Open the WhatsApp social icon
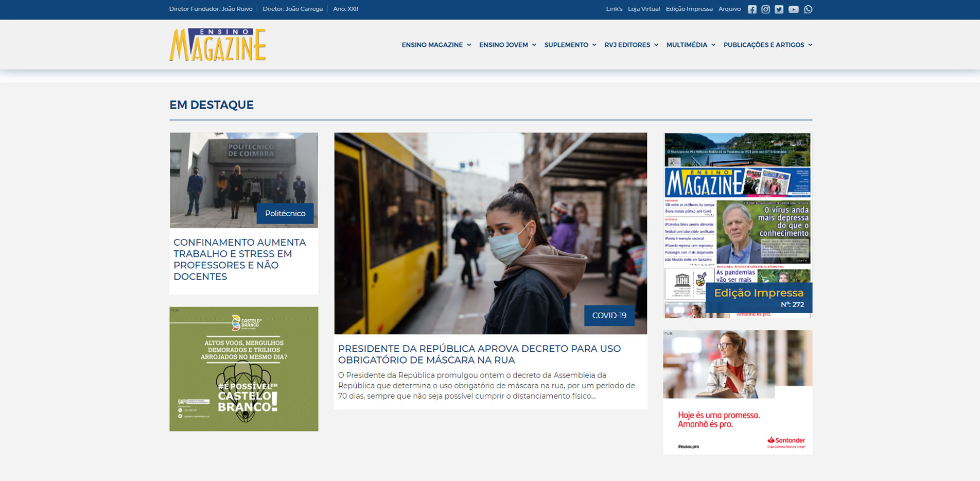 point(808,9)
